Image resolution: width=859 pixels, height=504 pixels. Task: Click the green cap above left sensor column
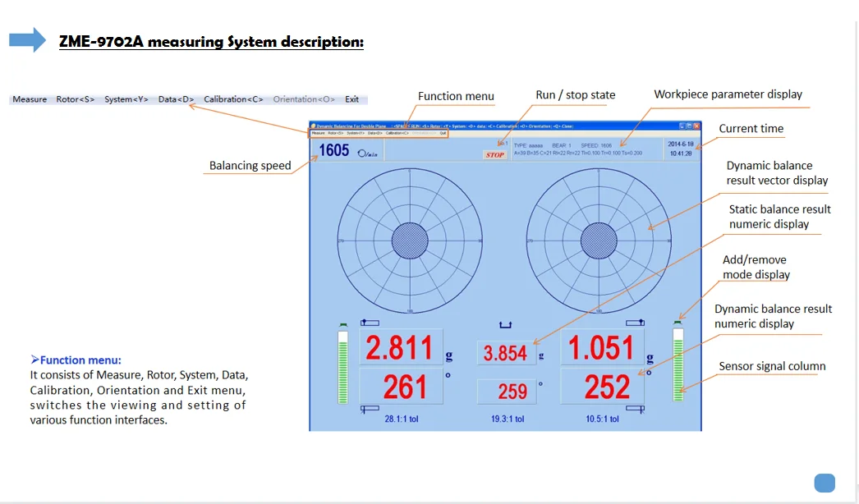[343, 325]
